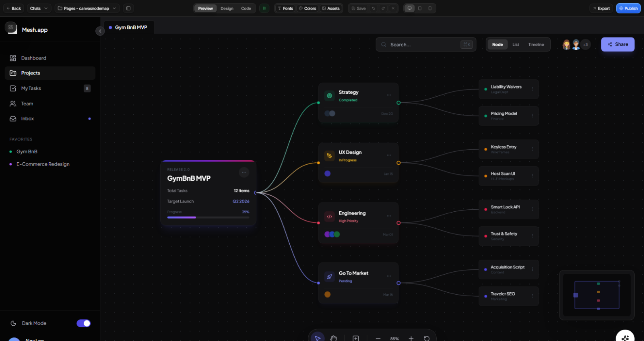Click the green status indicator button

pyautogui.click(x=264, y=8)
